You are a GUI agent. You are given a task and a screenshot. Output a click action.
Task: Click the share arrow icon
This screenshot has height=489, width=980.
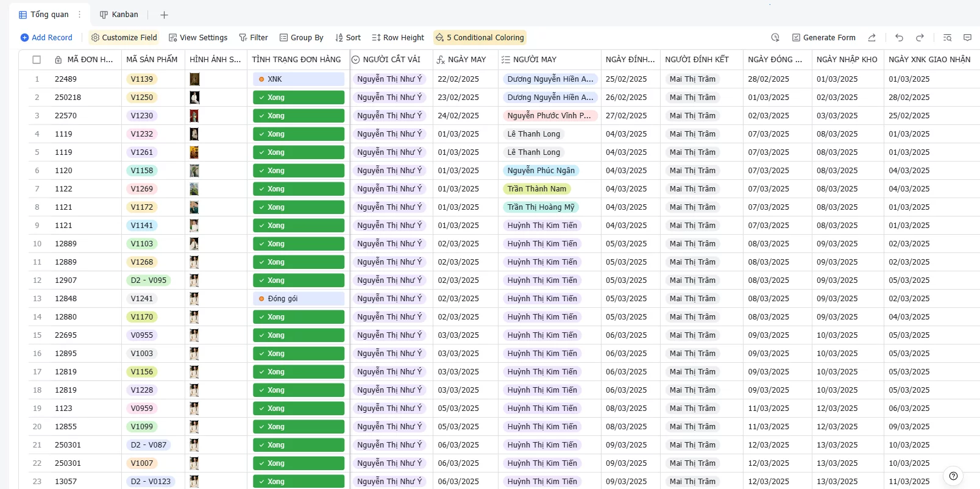[x=872, y=38]
